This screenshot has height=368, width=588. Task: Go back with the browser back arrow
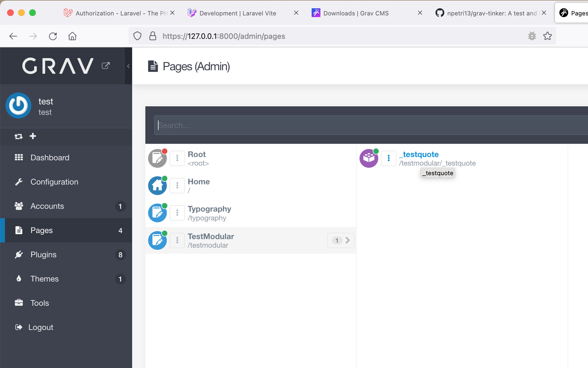[x=13, y=36]
